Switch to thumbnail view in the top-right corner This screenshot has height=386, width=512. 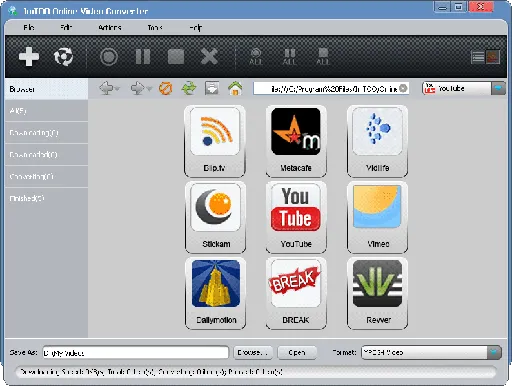tap(493, 57)
